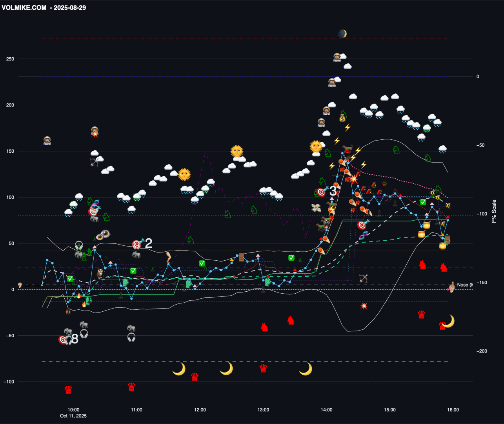Click the red crown at 13:00

pyautogui.click(x=264, y=368)
